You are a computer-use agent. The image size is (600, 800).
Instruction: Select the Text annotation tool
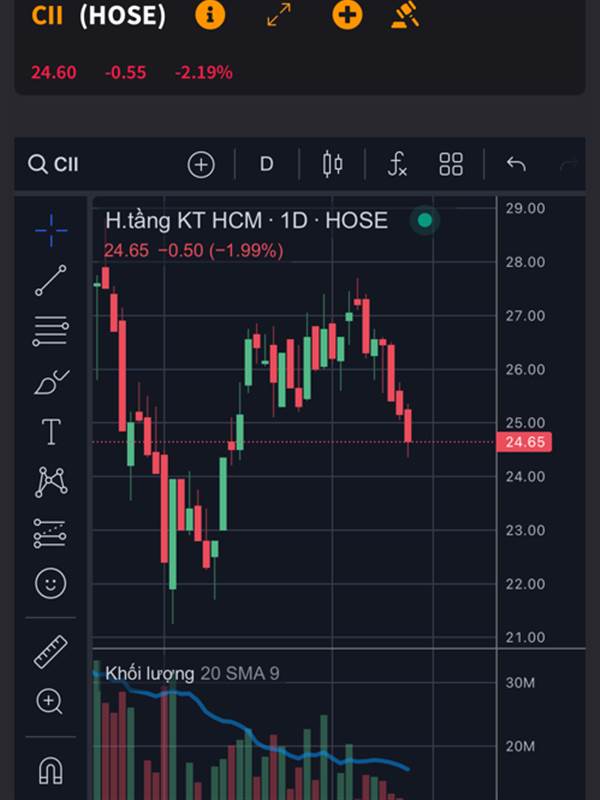(51, 432)
